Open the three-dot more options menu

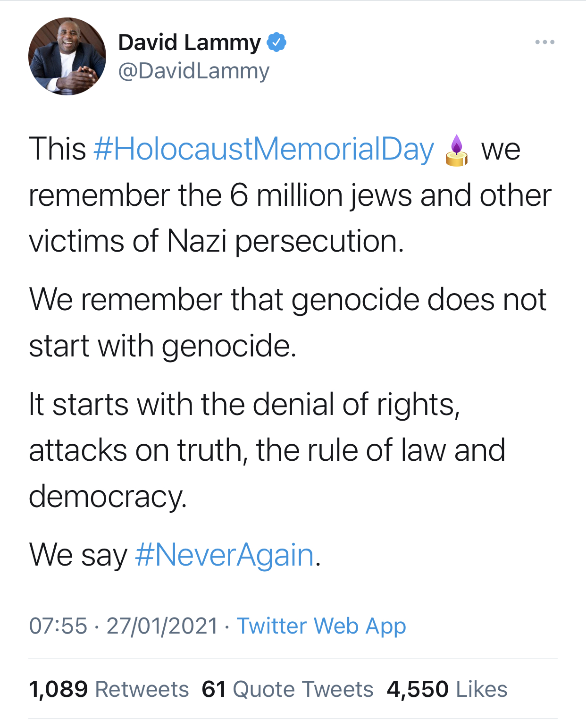(545, 42)
